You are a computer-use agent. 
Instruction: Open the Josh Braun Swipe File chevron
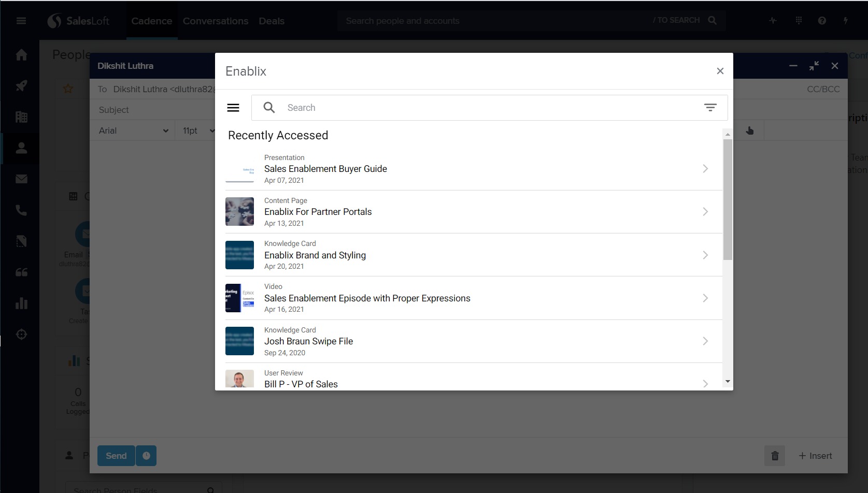click(x=705, y=341)
